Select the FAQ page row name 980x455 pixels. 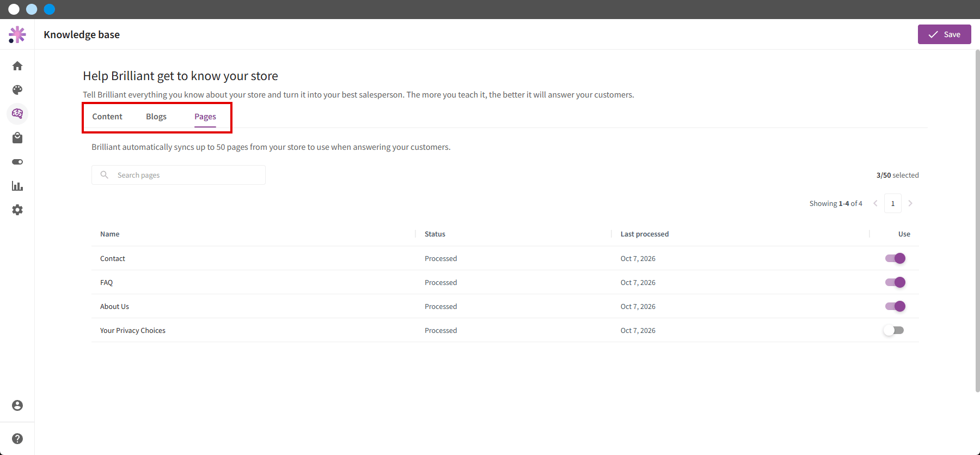pos(107,282)
